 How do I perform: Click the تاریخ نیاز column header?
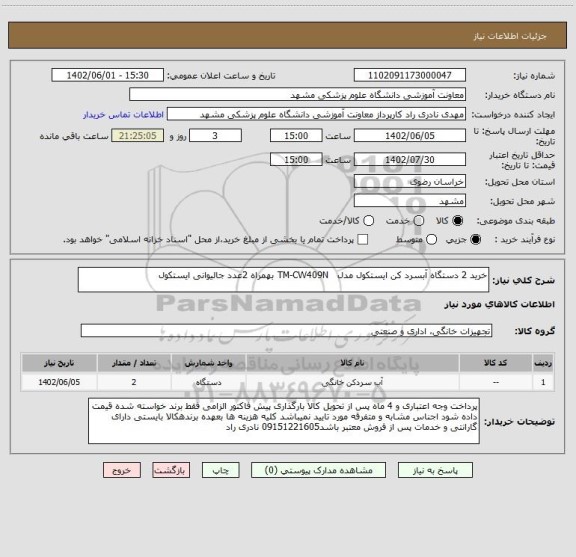click(59, 363)
